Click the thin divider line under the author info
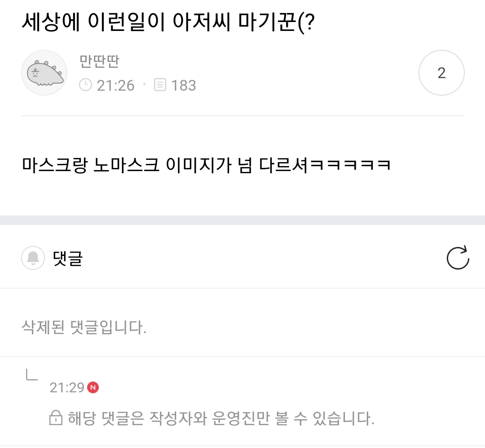Screen dimensions: 485x448 click(242, 116)
